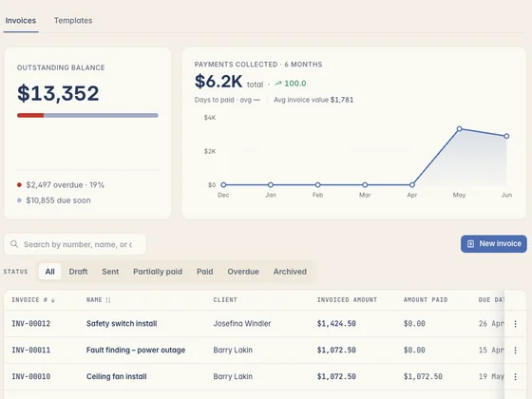Sort by Invoice # descending arrow
Viewport: 532px width, 399px height.
(53, 300)
